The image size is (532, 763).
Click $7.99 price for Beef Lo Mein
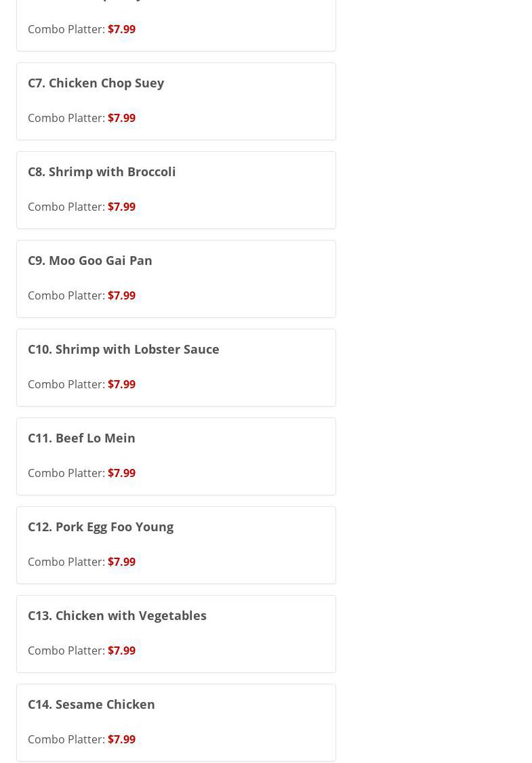(x=121, y=473)
